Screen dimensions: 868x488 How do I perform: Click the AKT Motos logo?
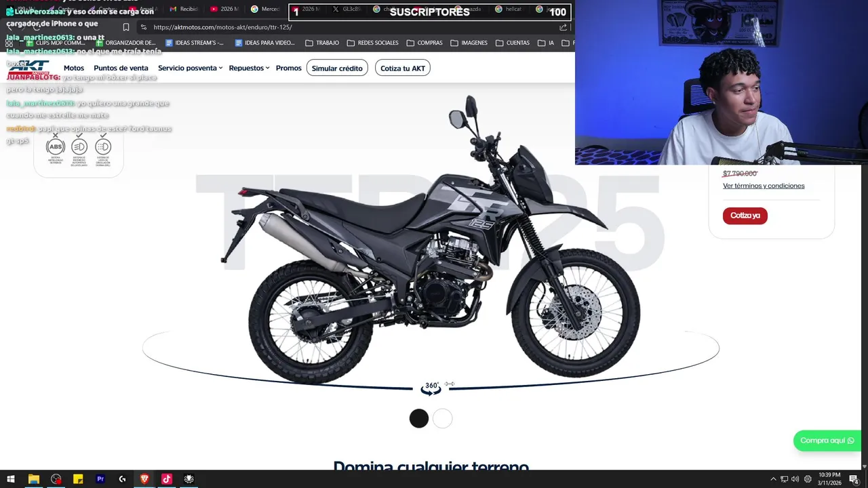[x=28, y=68]
